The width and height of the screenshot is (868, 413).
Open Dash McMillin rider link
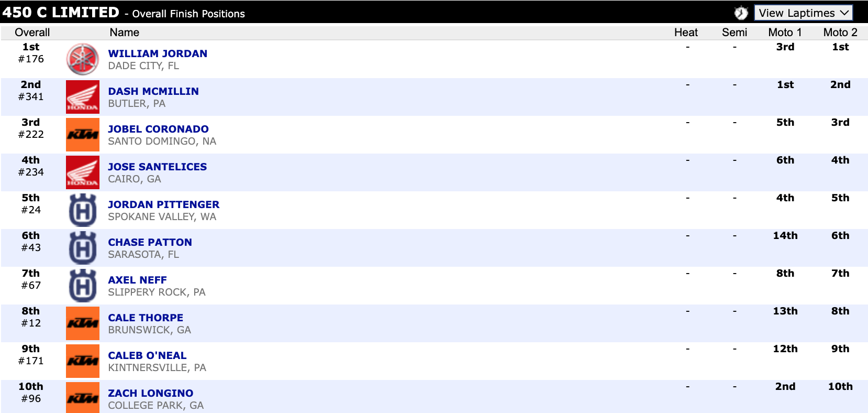click(153, 91)
